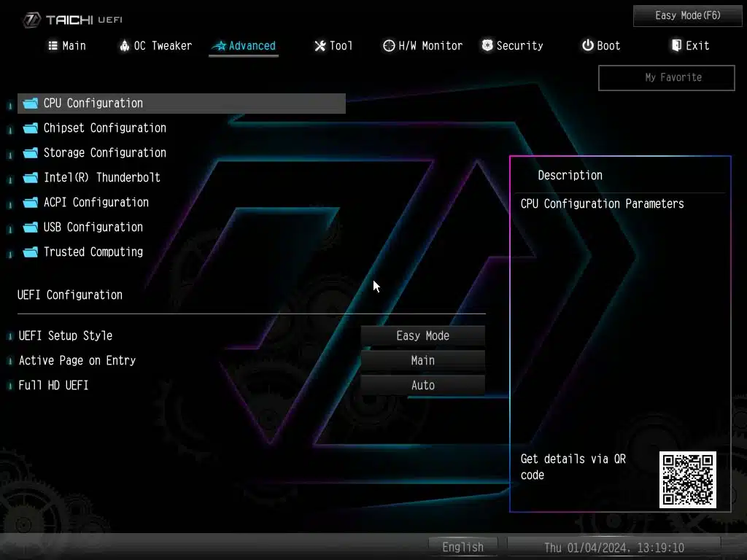This screenshot has height=560, width=747.
Task: Click the Trusted Computing folder icon
Action: pos(31,252)
